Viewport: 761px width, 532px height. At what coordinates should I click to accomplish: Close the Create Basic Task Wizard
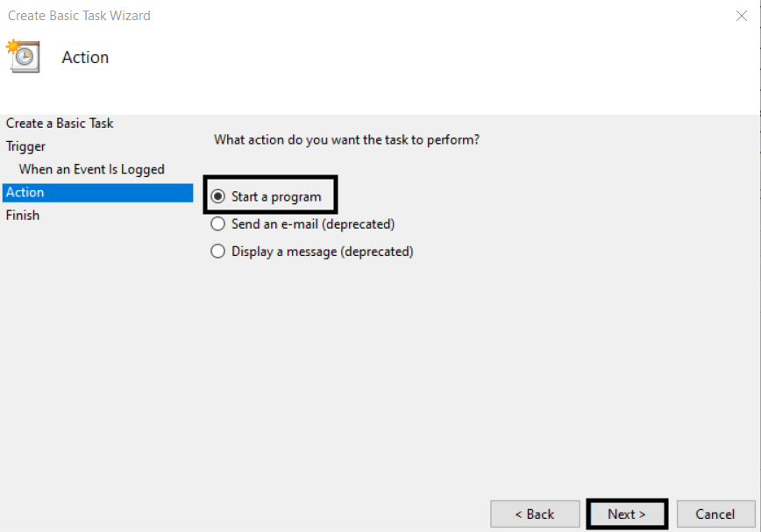pyautogui.click(x=741, y=16)
